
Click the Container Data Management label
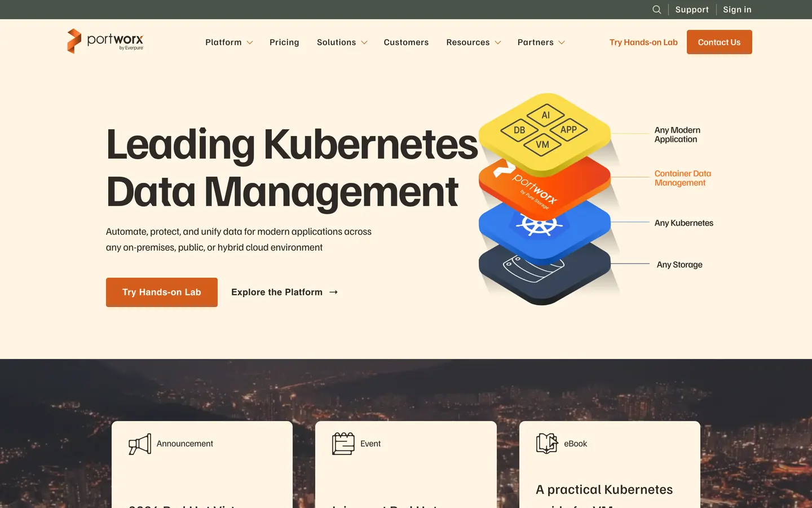pos(683,178)
